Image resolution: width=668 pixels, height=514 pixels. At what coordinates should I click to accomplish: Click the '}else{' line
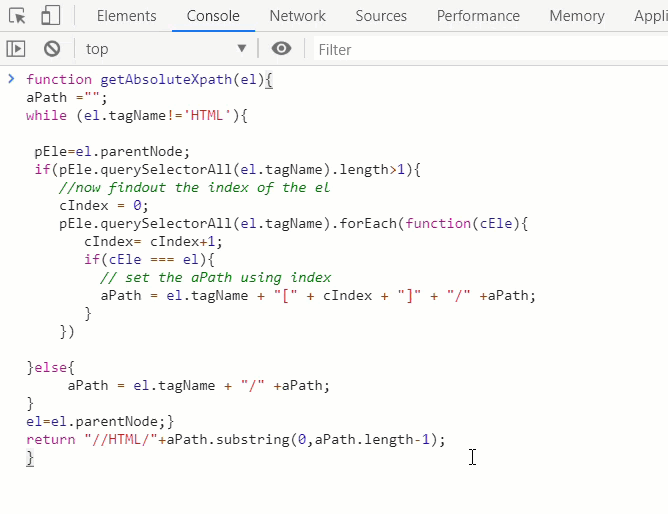point(51,367)
